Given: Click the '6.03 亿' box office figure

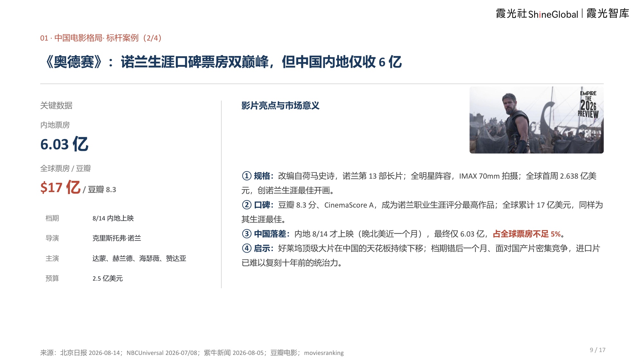Looking at the screenshot, I should pos(64,144).
